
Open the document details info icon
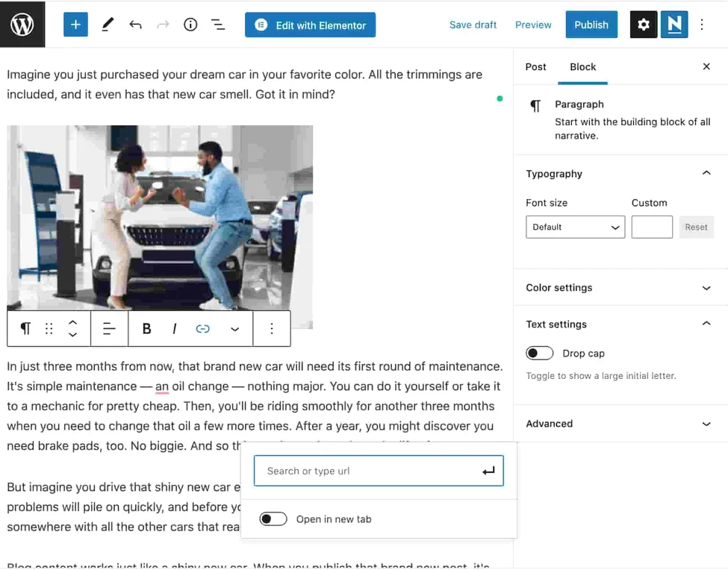190,25
